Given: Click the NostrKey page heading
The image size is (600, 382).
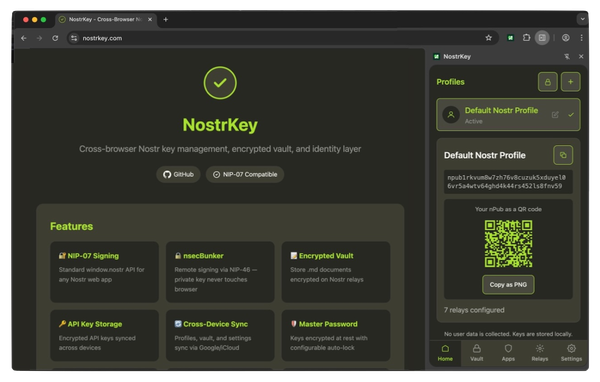Looking at the screenshot, I should tap(220, 125).
